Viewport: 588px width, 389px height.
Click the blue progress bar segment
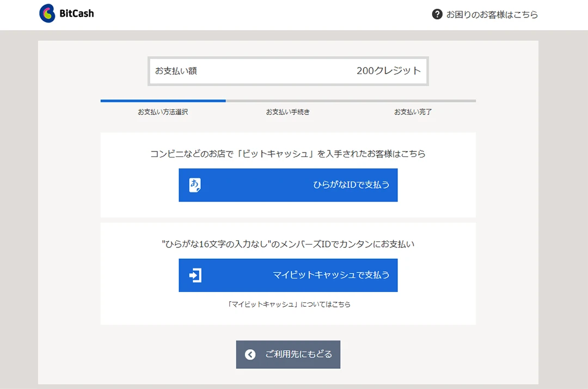163,101
